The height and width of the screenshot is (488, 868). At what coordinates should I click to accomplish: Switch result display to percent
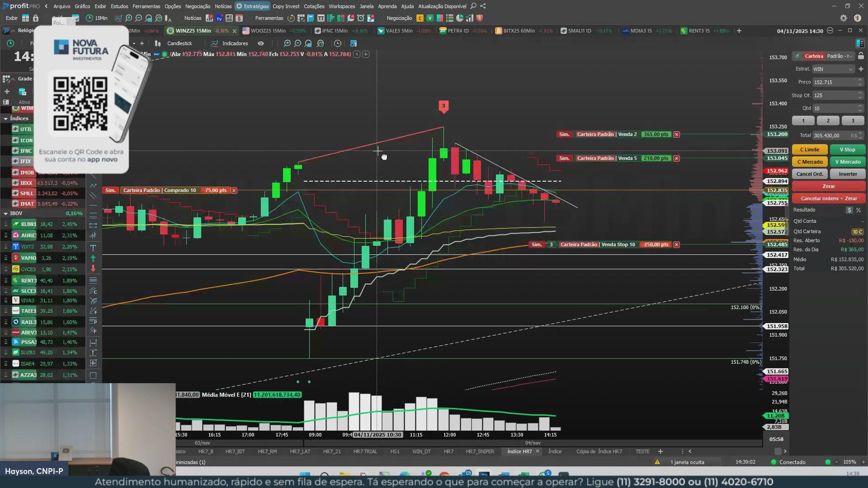click(x=858, y=210)
